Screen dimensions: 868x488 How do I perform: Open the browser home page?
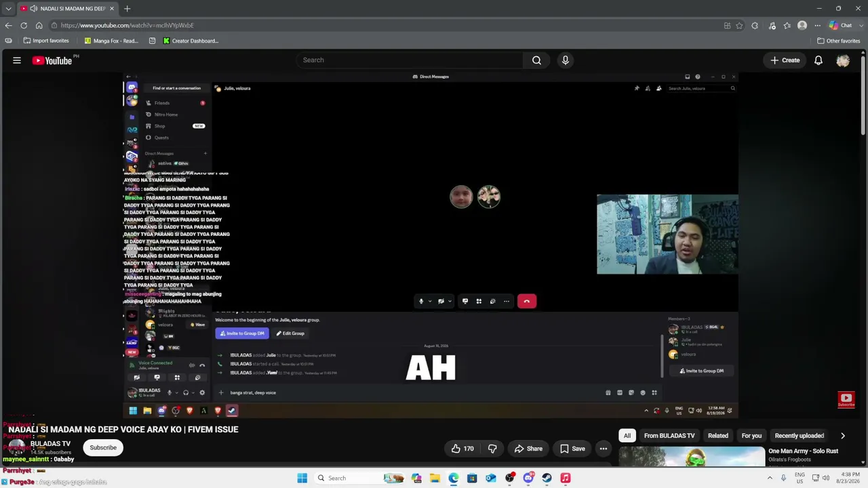pos(39,26)
